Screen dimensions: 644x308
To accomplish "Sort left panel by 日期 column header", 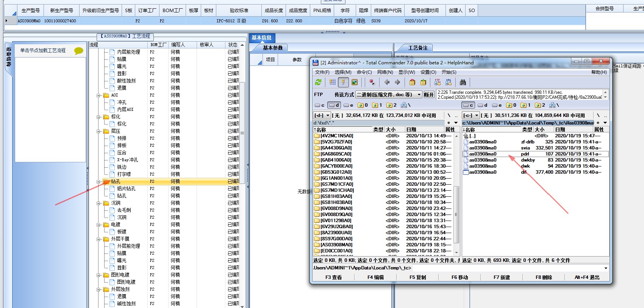I will coord(424,129).
